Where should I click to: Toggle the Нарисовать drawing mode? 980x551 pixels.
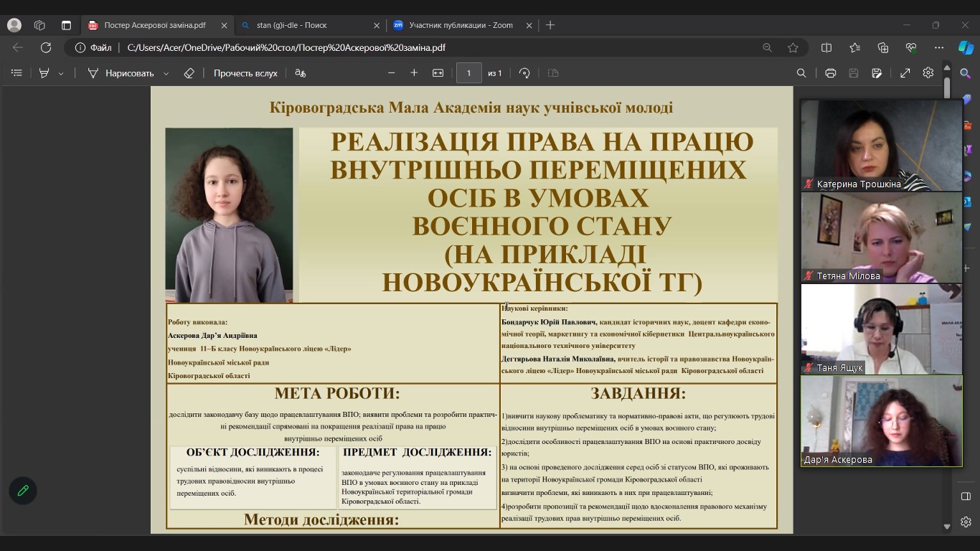click(121, 73)
